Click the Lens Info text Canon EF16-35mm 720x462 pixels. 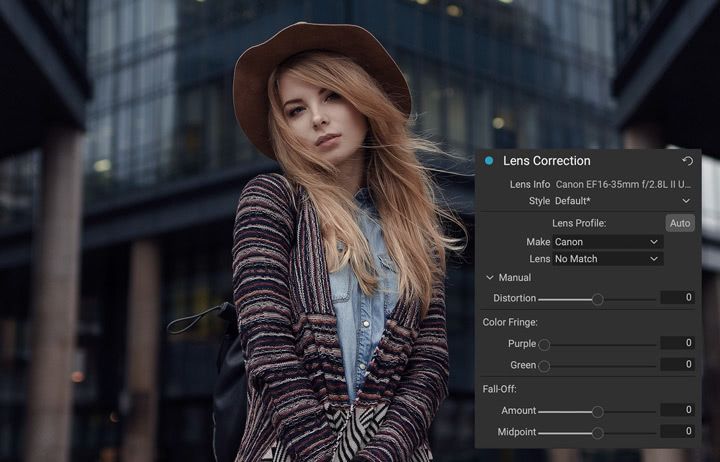623,184
